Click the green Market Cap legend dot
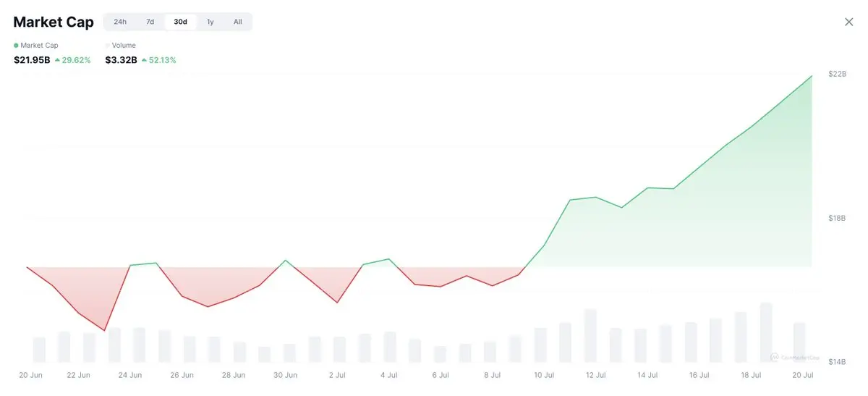Viewport: 868px width, 396px height. point(16,46)
